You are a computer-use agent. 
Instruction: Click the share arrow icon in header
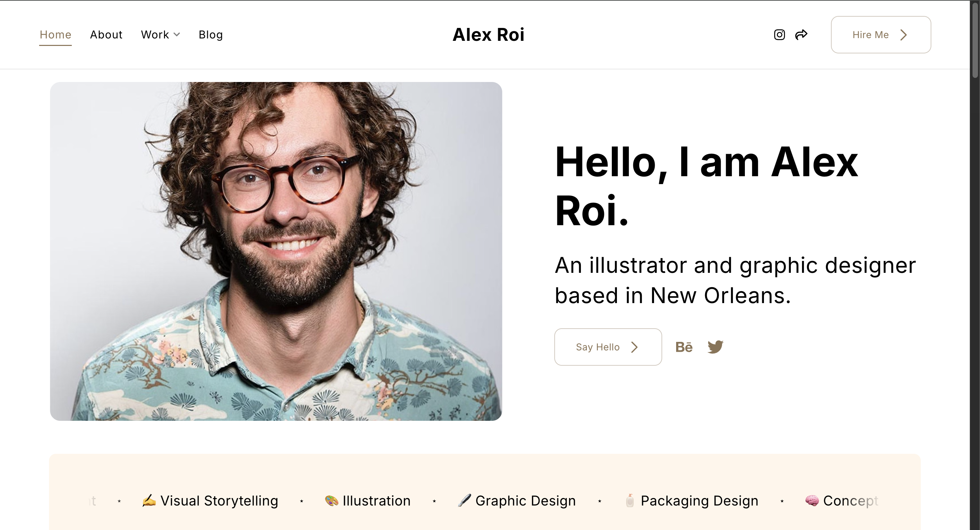point(801,35)
